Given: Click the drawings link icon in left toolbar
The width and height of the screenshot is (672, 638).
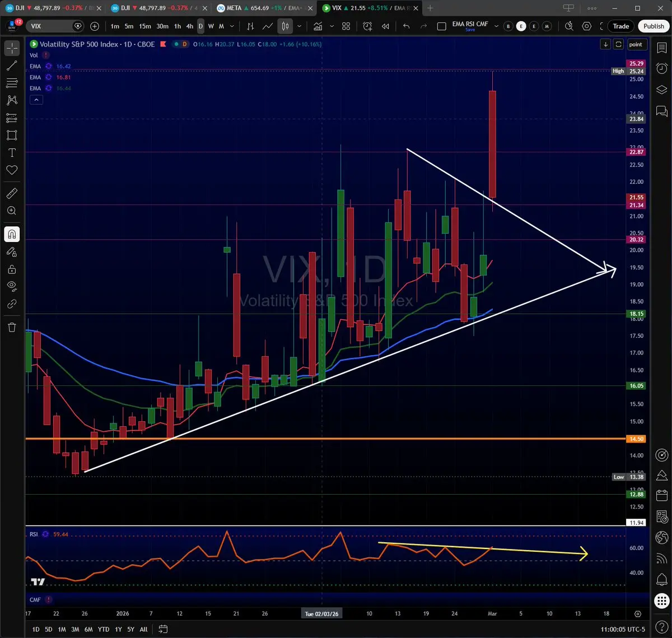Looking at the screenshot, I should (x=11, y=304).
